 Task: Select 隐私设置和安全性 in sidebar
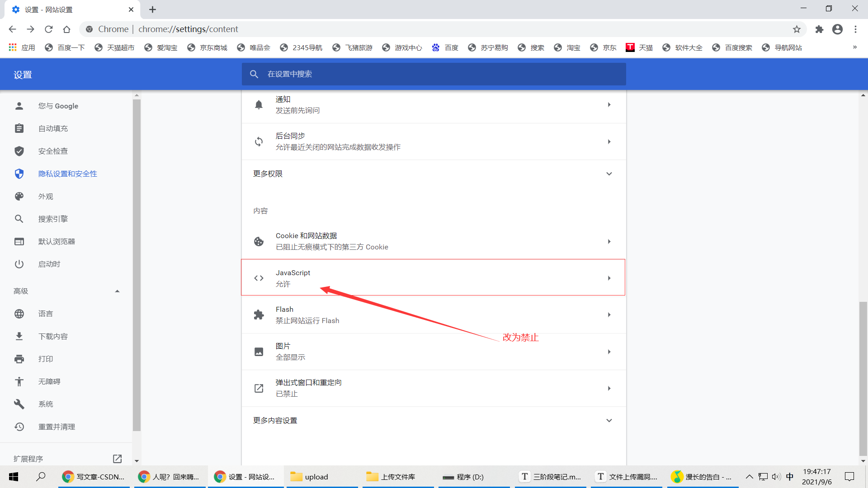tap(67, 174)
